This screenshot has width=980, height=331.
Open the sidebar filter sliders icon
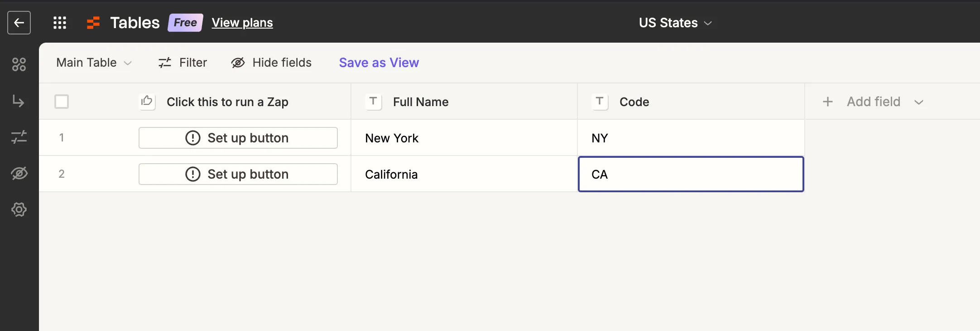(x=19, y=137)
